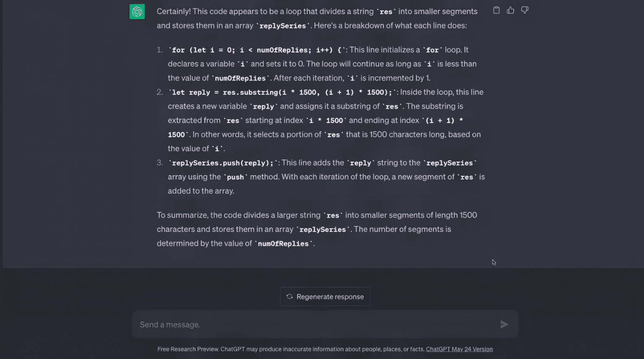Click the list number 2 marker
The width and height of the screenshot is (644, 359).
[x=160, y=92]
